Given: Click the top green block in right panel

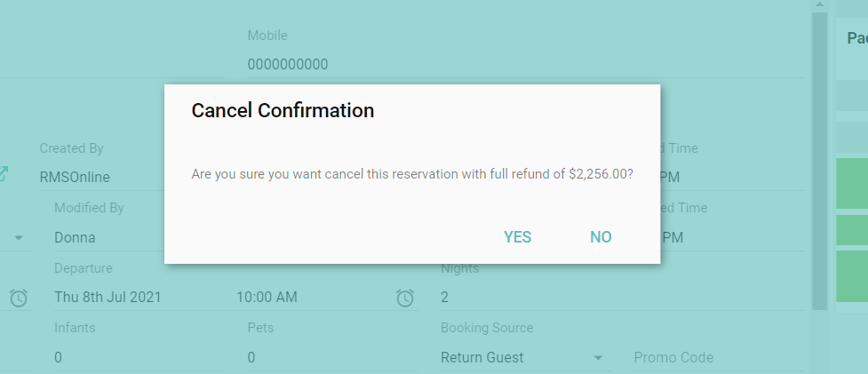Looking at the screenshot, I should coord(852,183).
